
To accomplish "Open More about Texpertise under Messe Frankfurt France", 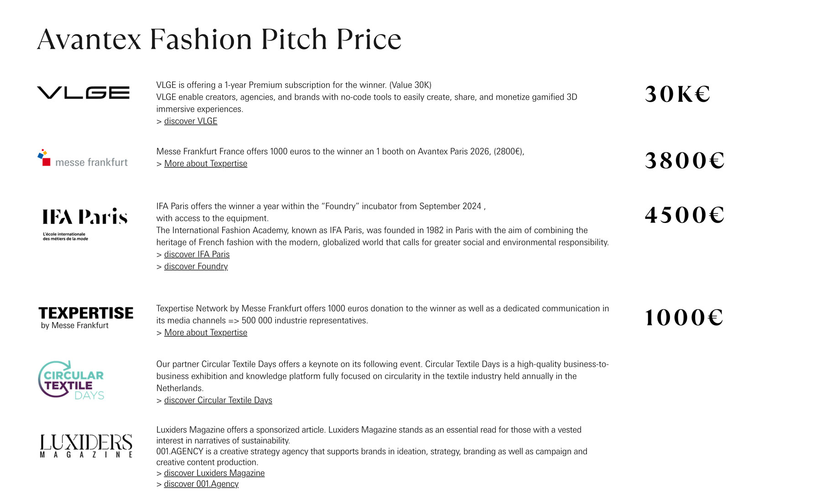I will coord(206,163).
